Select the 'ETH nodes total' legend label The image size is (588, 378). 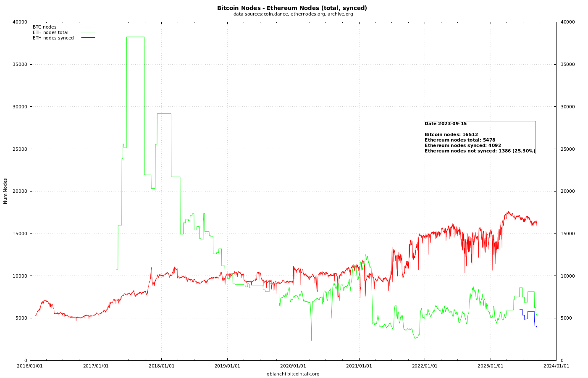[x=50, y=32]
